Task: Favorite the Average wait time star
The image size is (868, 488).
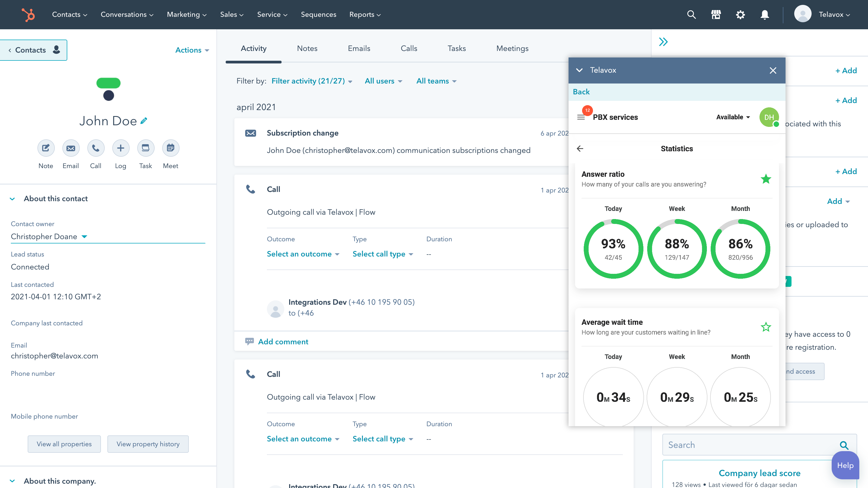Action: 766,327
